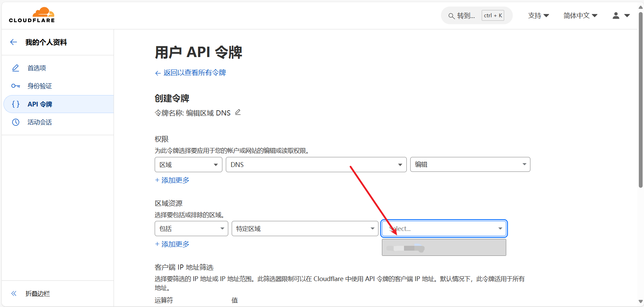This screenshot has height=307, width=644.
Task: Click the clock icon next to 活动会话
Action: click(x=16, y=122)
